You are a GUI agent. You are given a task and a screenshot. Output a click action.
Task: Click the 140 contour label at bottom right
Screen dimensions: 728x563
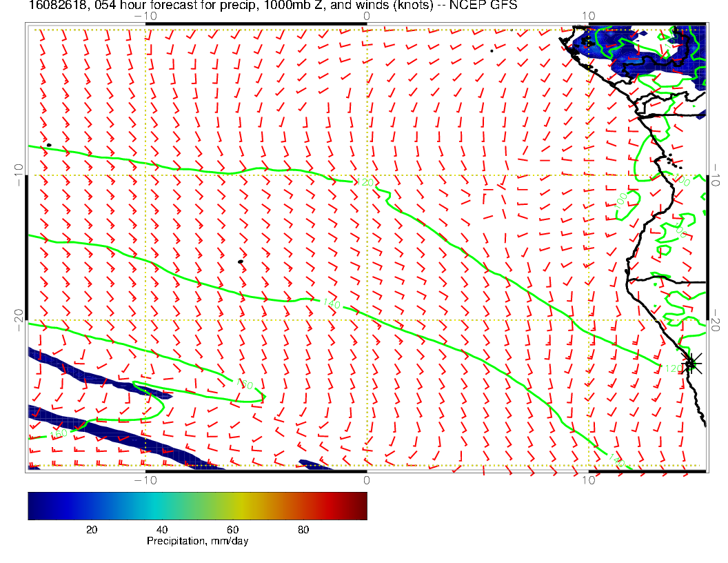[x=616, y=459]
